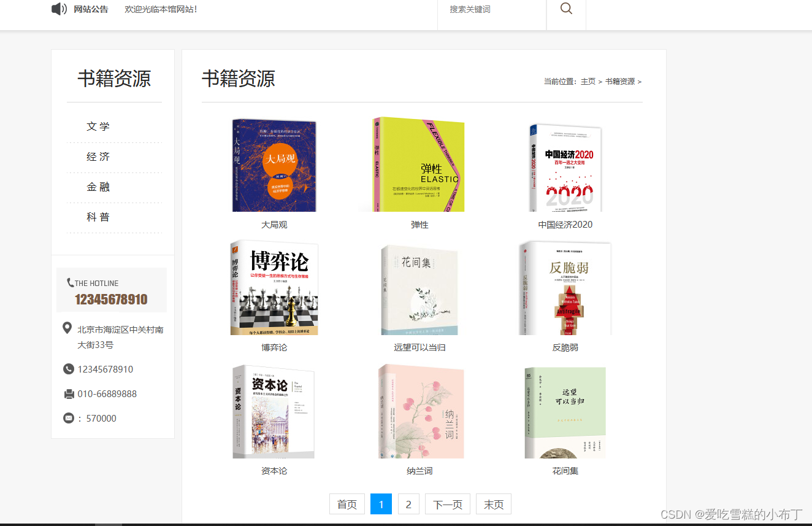Open the 博弈论 book cover

click(x=274, y=287)
